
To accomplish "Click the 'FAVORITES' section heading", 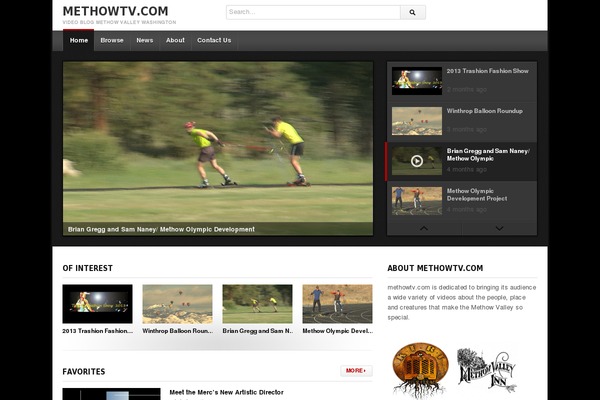I will [84, 371].
